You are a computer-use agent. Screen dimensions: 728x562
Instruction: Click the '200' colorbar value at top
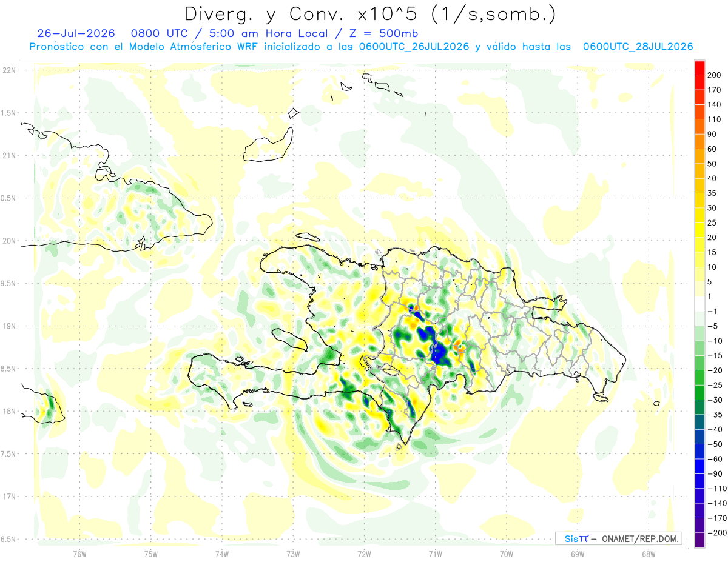pyautogui.click(x=715, y=75)
